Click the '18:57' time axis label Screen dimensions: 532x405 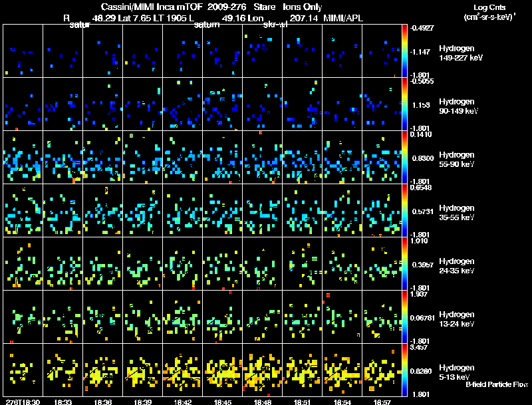coord(382,402)
